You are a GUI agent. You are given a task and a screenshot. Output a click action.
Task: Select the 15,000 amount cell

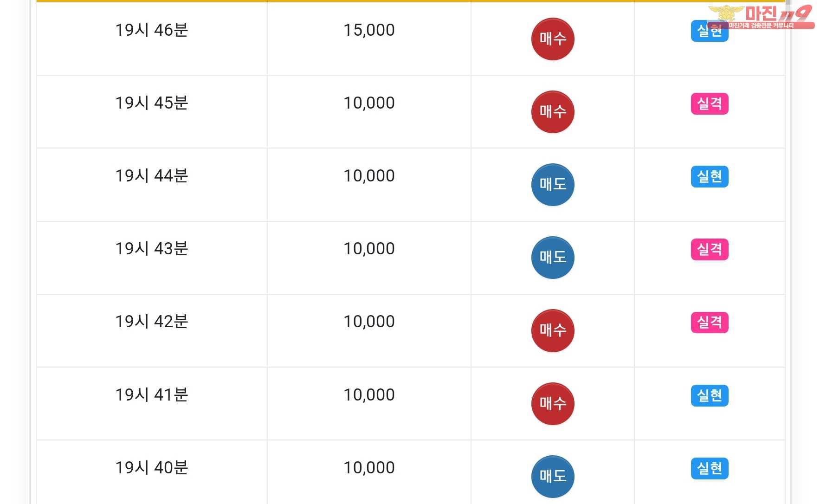pyautogui.click(x=369, y=30)
